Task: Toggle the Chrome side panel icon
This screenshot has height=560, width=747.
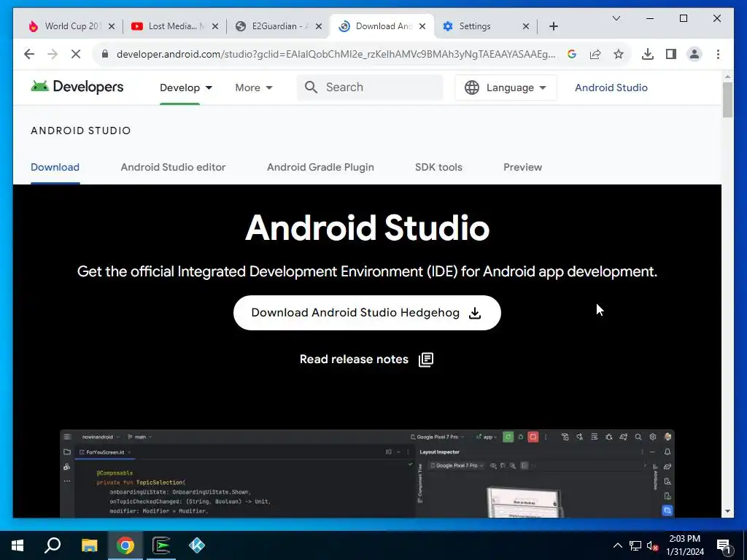Action: point(671,54)
